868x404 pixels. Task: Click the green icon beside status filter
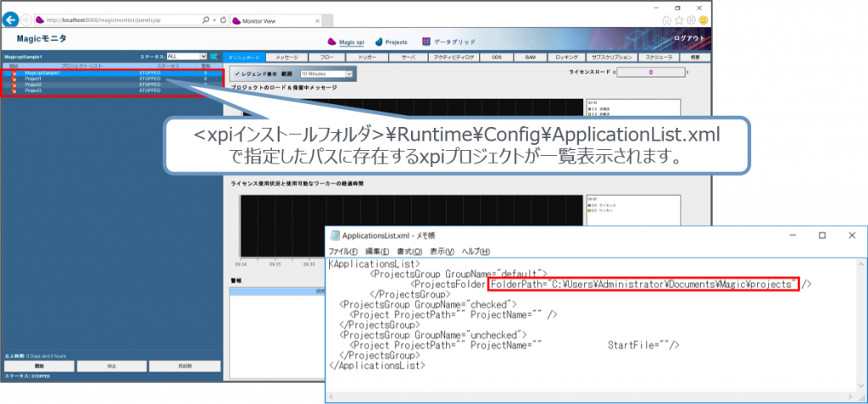pos(214,57)
